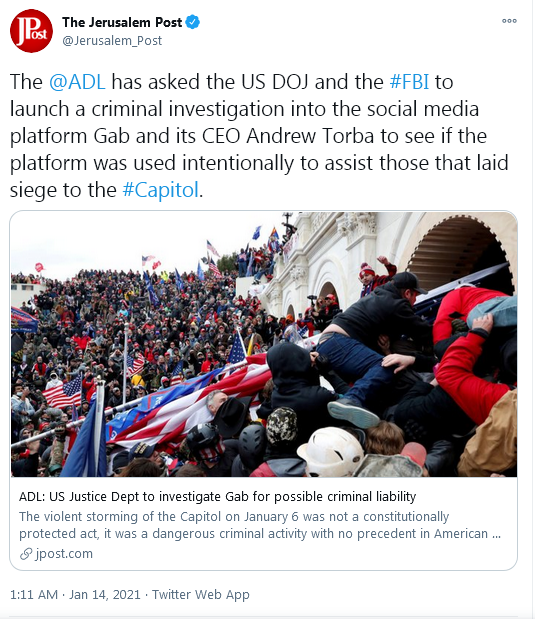
Task: Click the 'used intentionally to assist' text line
Action: [x=259, y=163]
